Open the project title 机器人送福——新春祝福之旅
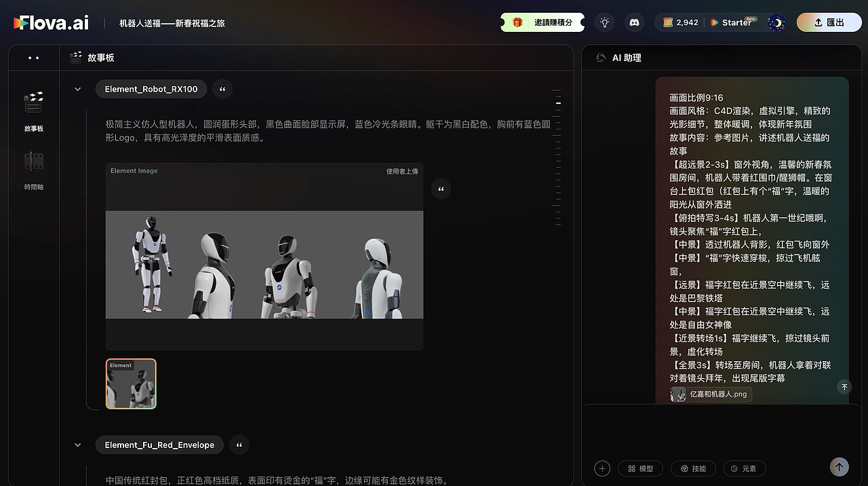This screenshot has width=868, height=486. [172, 23]
